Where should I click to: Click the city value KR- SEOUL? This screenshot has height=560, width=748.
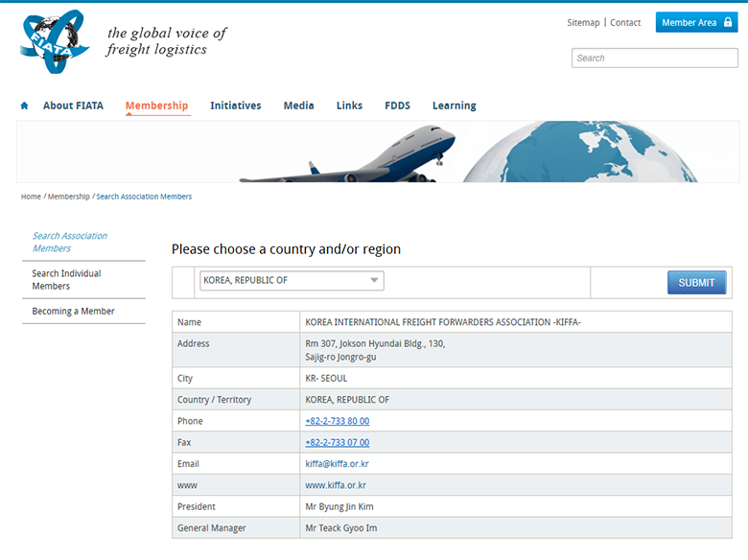pos(326,378)
